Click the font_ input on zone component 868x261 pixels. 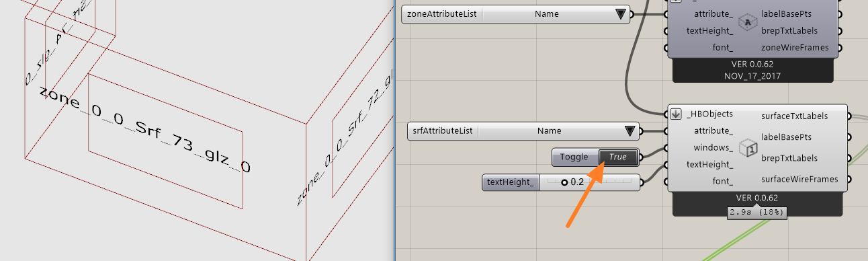point(722,48)
